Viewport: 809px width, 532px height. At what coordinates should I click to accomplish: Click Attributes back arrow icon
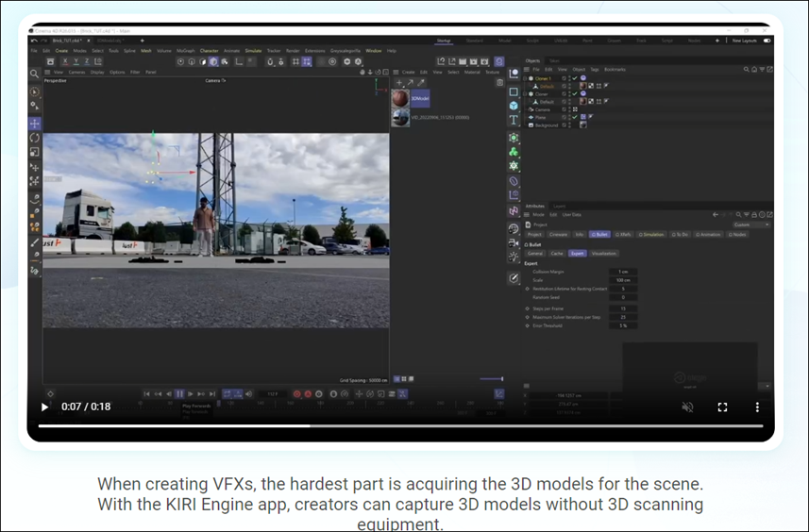[x=716, y=215]
